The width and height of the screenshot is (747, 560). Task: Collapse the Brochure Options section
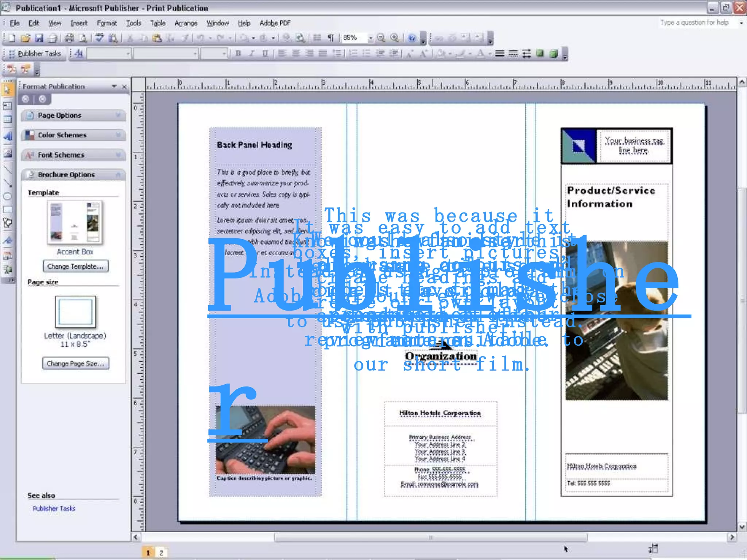[x=73, y=175]
